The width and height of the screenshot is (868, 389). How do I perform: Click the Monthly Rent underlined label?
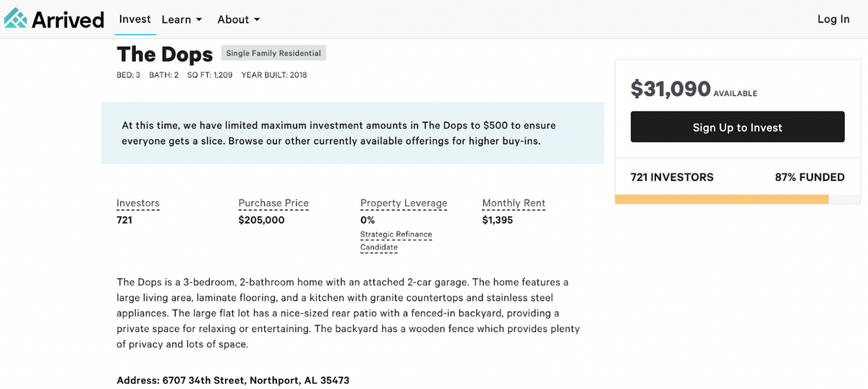pos(514,203)
